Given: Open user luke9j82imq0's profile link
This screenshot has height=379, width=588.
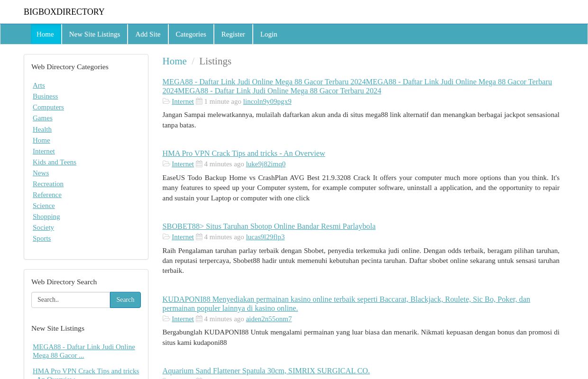Looking at the screenshot, I should point(266,164).
